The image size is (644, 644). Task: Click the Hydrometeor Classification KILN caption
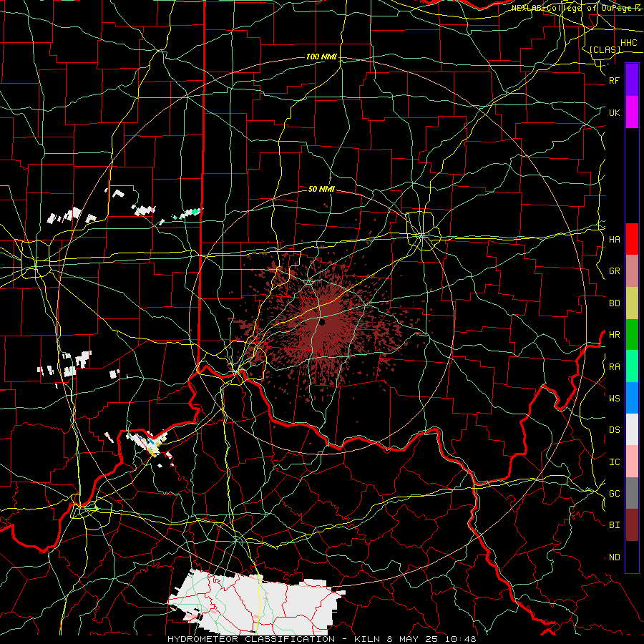[x=321, y=639]
